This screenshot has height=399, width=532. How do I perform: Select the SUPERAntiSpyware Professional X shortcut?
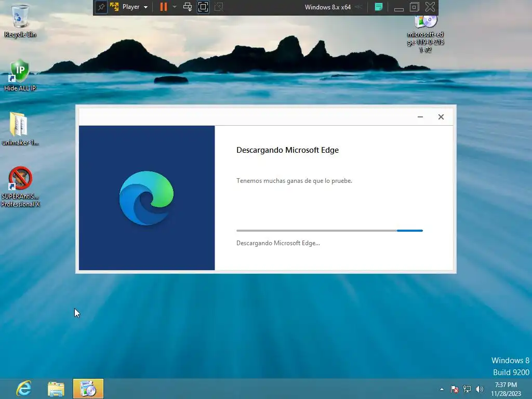[x=20, y=187]
